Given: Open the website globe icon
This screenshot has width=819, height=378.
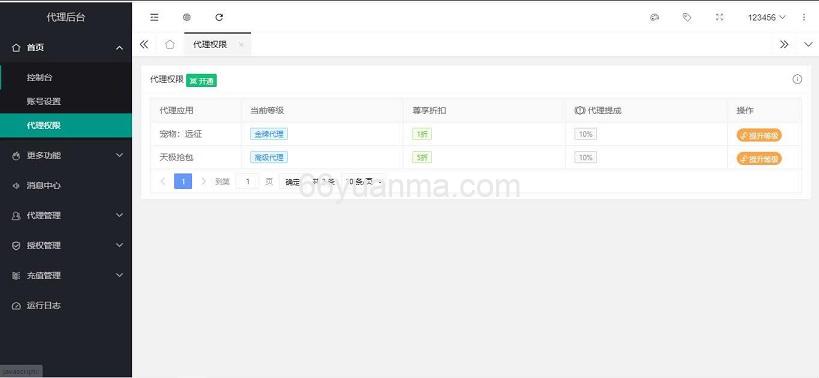Looking at the screenshot, I should click(186, 17).
